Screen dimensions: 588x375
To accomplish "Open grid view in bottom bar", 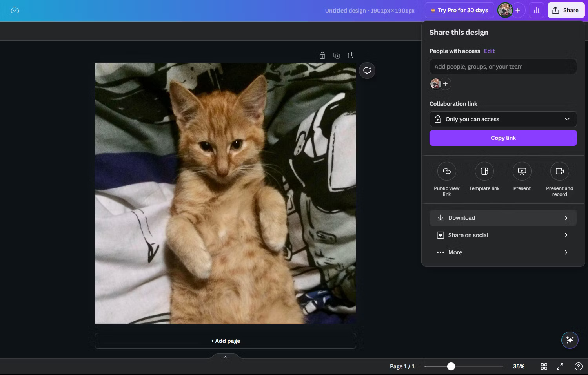I will [x=544, y=366].
